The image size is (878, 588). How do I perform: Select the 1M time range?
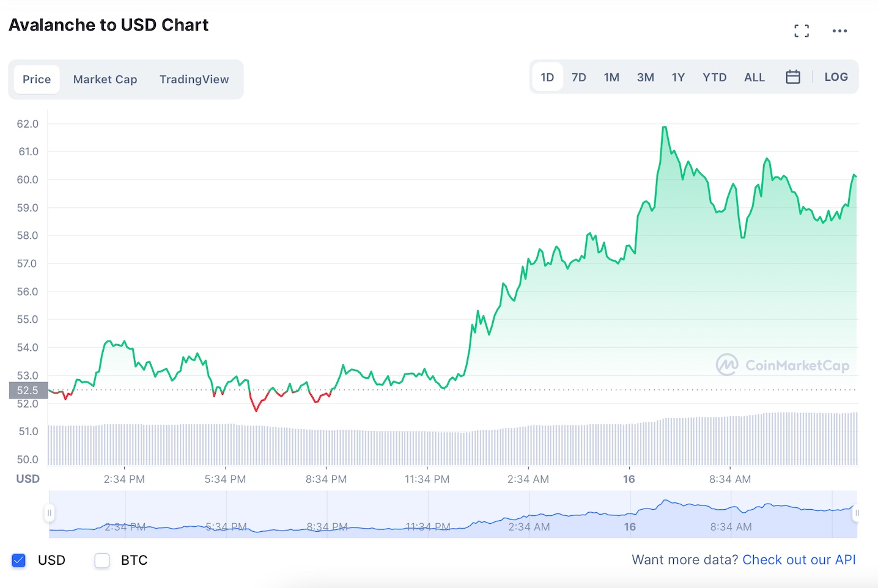[x=611, y=78]
